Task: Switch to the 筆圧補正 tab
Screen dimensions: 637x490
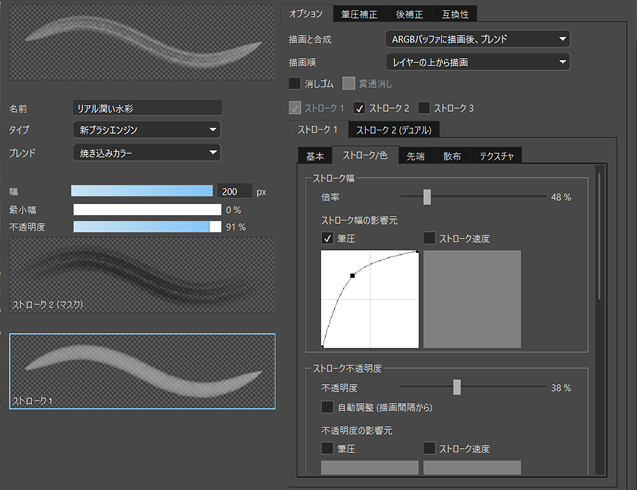Action: tap(359, 14)
